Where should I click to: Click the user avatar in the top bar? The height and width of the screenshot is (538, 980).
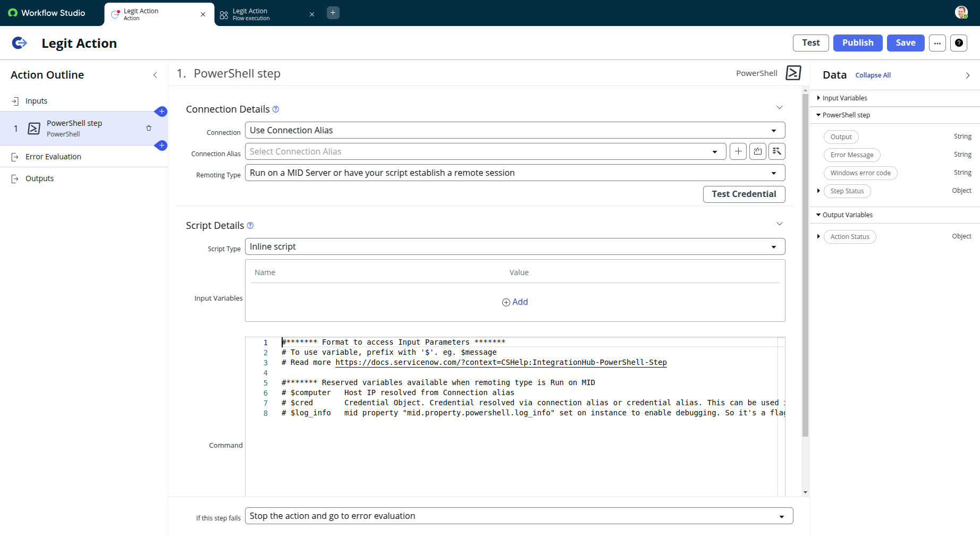tap(961, 12)
